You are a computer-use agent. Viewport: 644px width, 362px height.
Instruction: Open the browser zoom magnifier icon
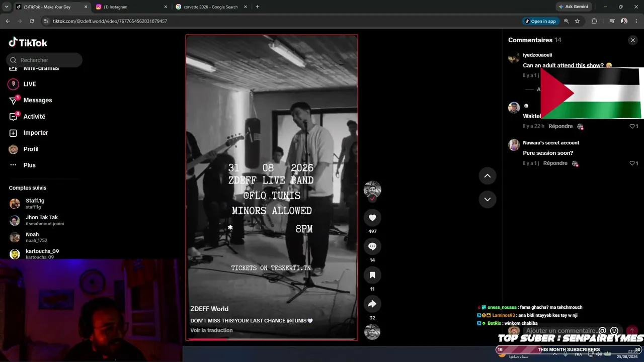coord(566,21)
